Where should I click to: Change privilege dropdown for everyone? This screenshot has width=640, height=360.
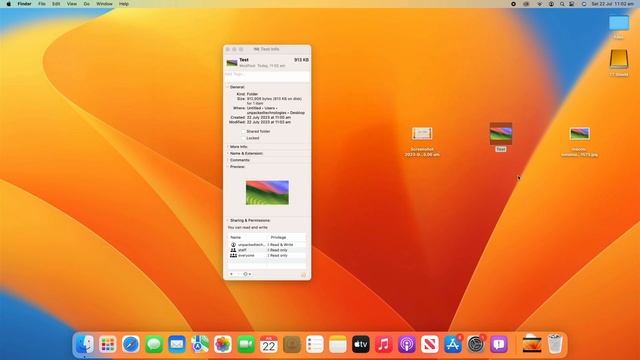coord(278,255)
